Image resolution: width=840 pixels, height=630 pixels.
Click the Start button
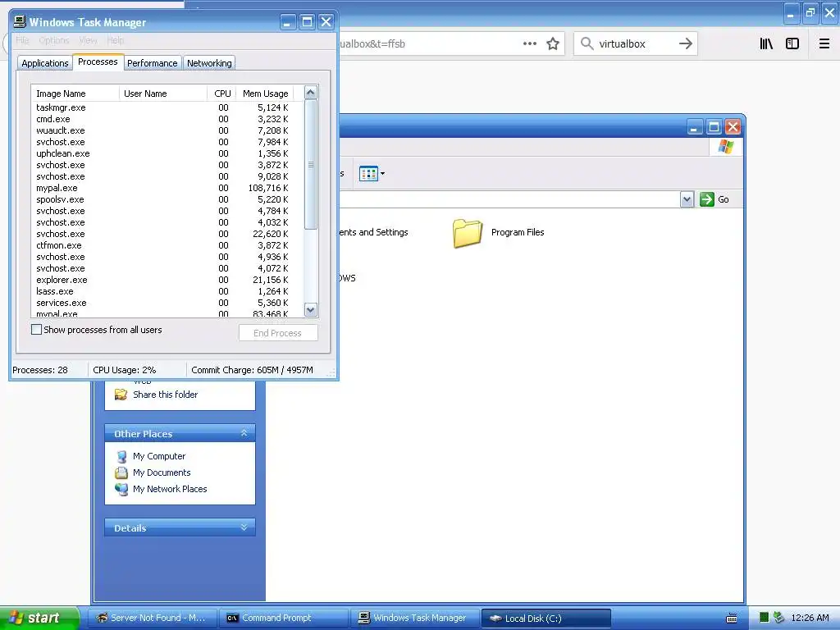tap(39, 618)
